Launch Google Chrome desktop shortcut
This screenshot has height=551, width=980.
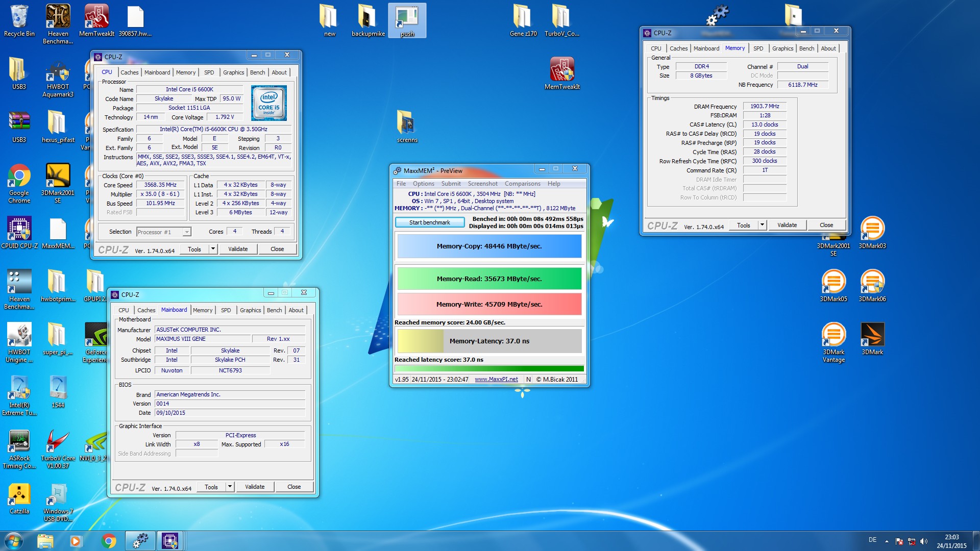(x=19, y=184)
